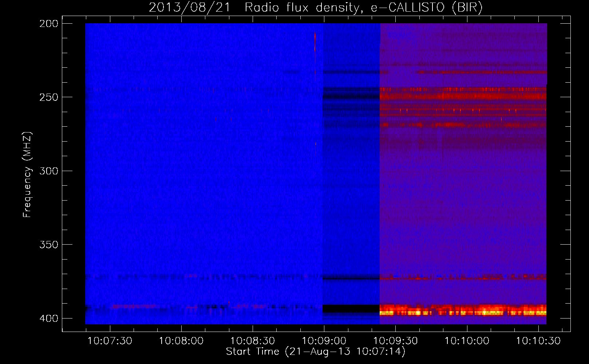Screen dimensions: 589x364
Task: Click the 10:08:30 time tick label
Action: point(253,341)
